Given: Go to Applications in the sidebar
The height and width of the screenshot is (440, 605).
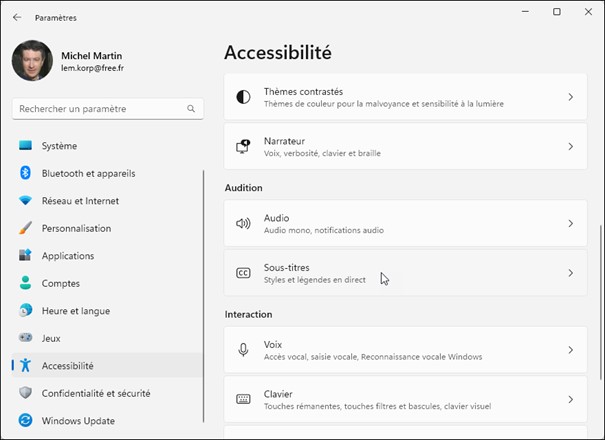Looking at the screenshot, I should [x=67, y=256].
